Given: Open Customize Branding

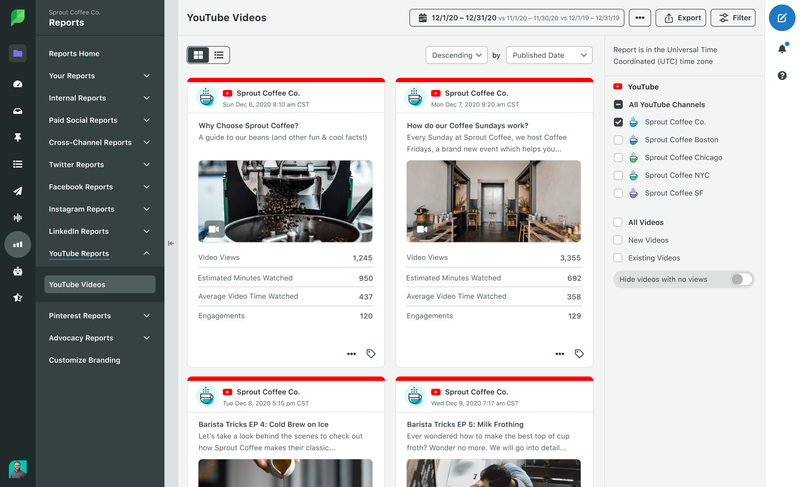Looking at the screenshot, I should coord(85,360).
